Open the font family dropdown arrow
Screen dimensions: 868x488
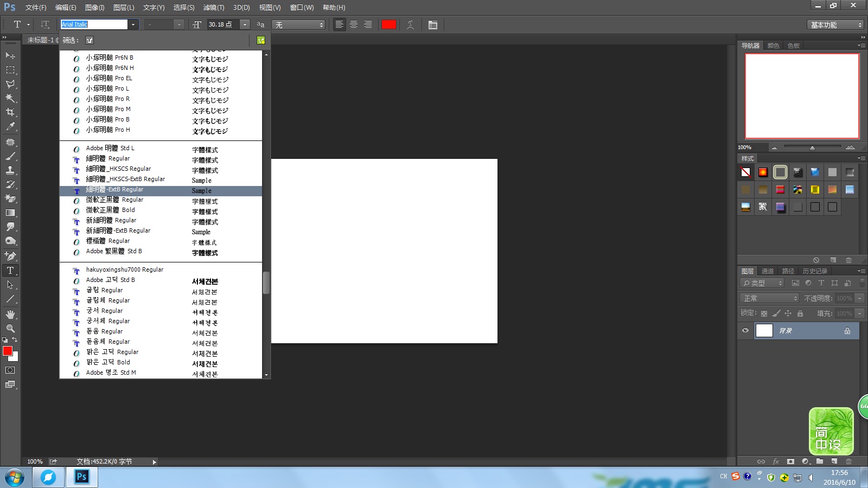(x=133, y=24)
